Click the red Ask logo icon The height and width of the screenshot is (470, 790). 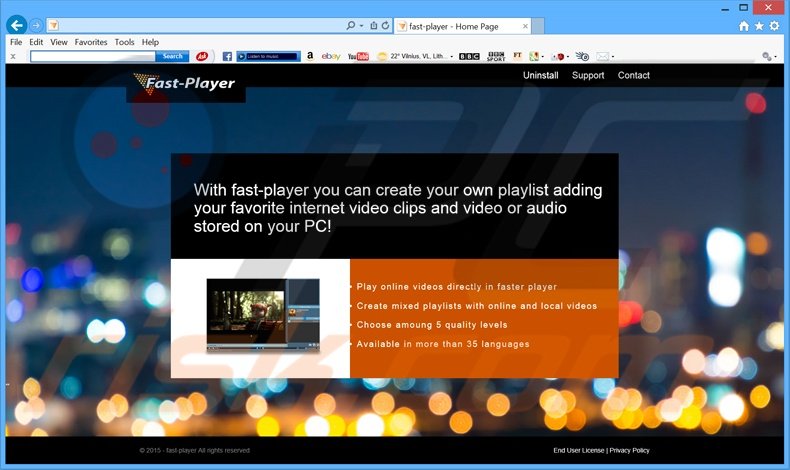(x=202, y=56)
